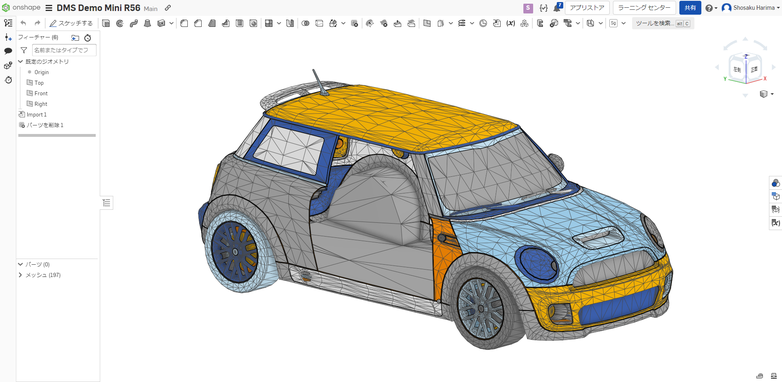Select Origin in the feature tree
The height and width of the screenshot is (382, 782).
tap(41, 72)
